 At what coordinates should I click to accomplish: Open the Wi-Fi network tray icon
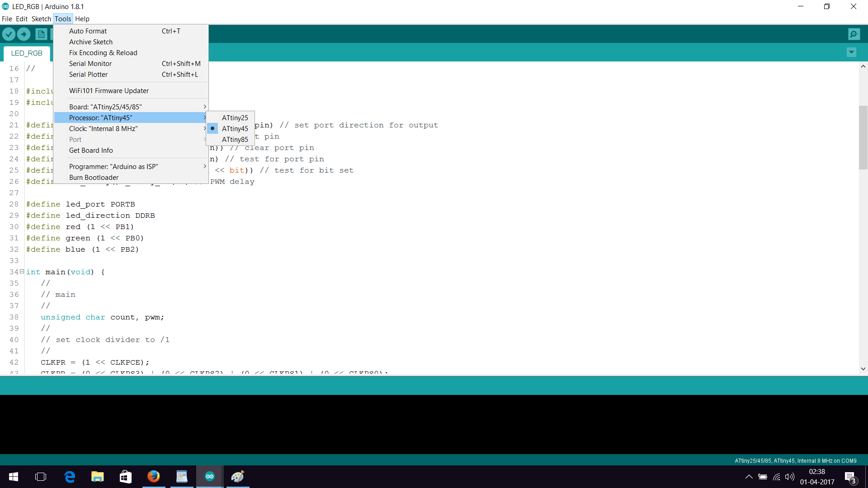[x=777, y=477]
